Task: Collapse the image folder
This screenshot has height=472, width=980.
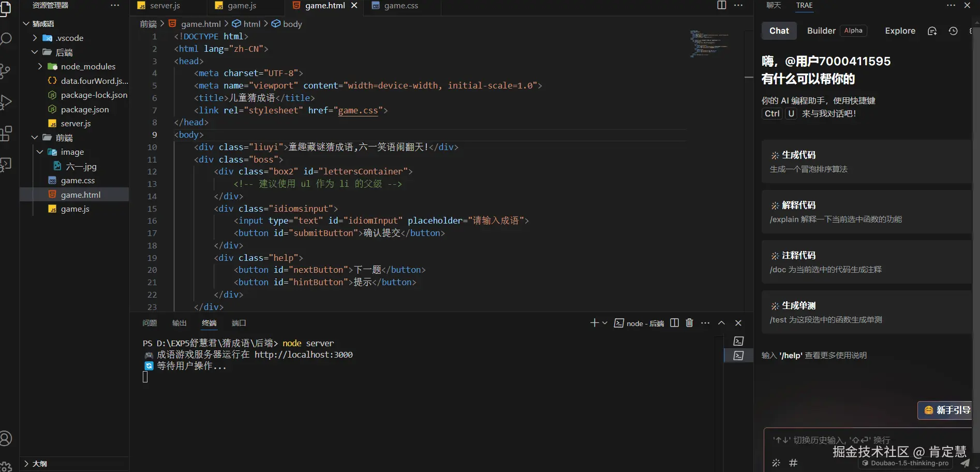Action: (40, 152)
